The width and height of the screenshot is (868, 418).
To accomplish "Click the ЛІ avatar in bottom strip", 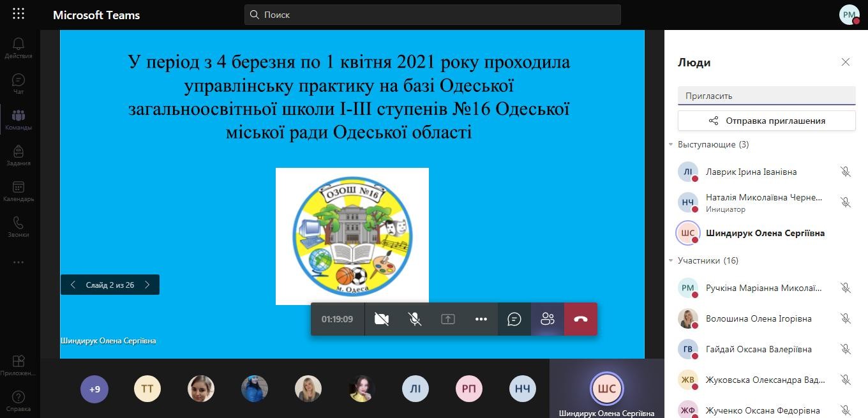I will 415,389.
